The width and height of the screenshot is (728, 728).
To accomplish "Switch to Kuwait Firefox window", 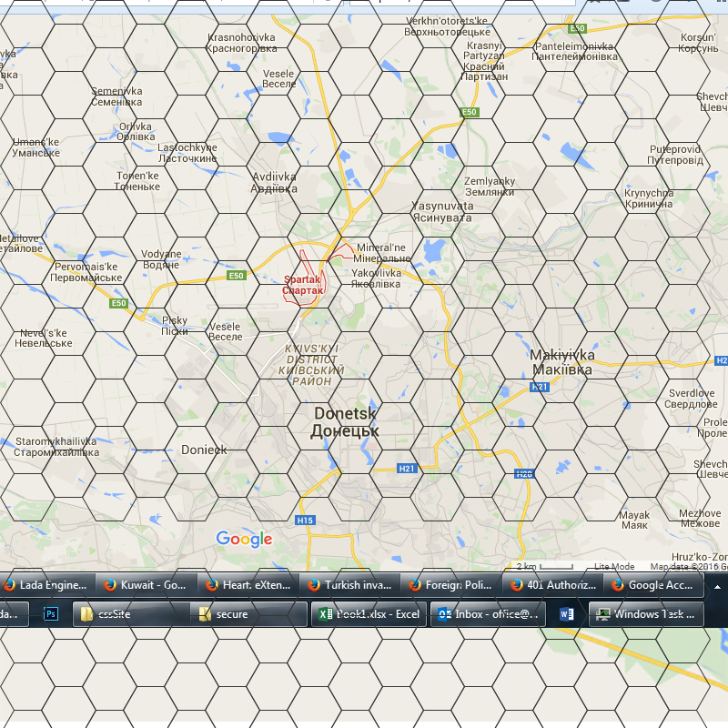I will 147,585.
